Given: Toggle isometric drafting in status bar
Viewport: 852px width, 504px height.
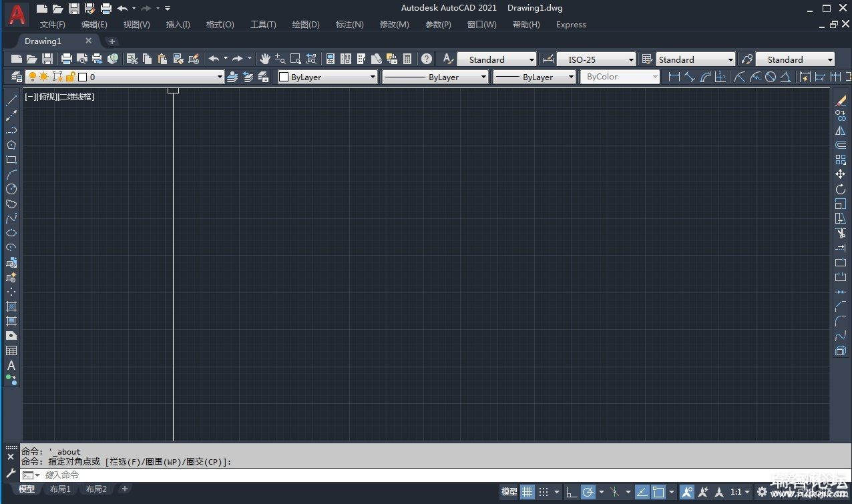Looking at the screenshot, I should 614,492.
